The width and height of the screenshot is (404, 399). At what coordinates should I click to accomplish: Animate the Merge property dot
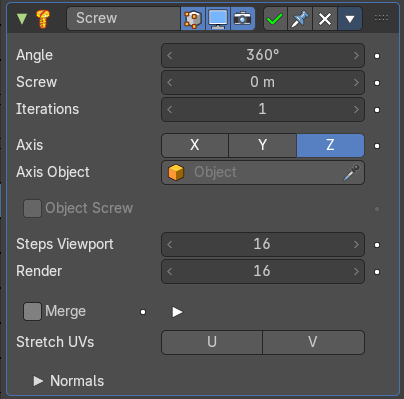[143, 312]
